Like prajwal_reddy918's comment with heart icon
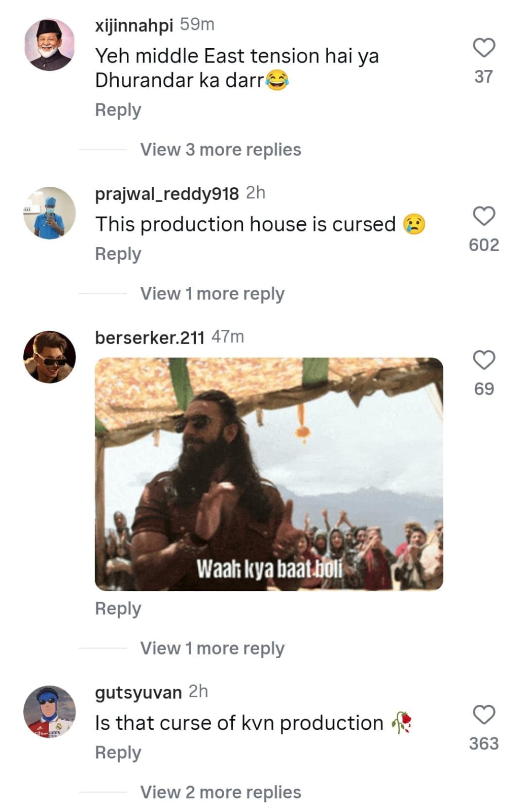The image size is (525, 812). [484, 216]
